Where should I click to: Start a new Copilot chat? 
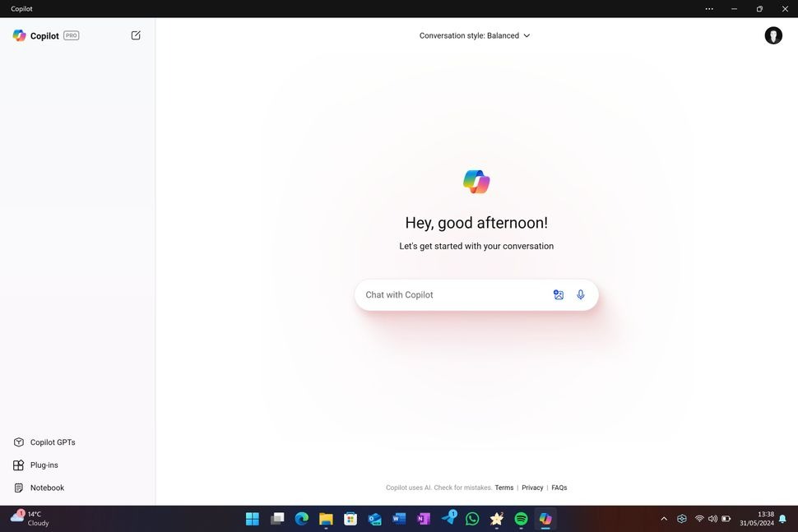[135, 35]
